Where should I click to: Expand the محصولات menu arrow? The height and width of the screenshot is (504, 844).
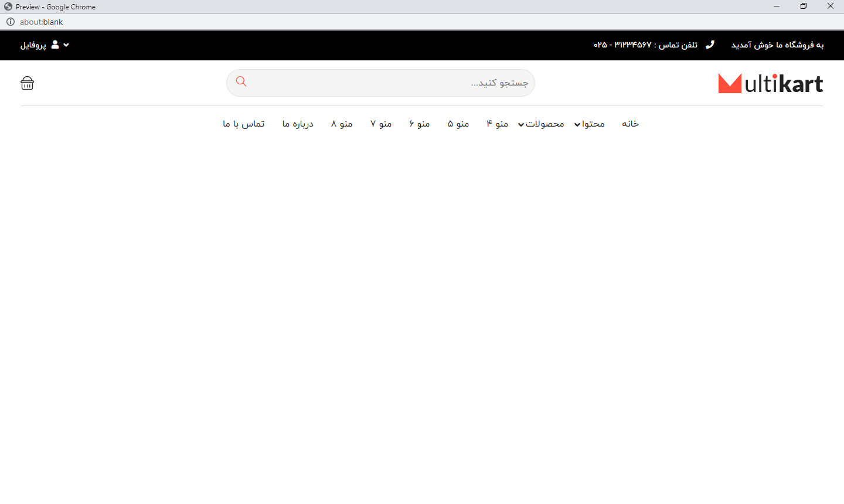[521, 125]
